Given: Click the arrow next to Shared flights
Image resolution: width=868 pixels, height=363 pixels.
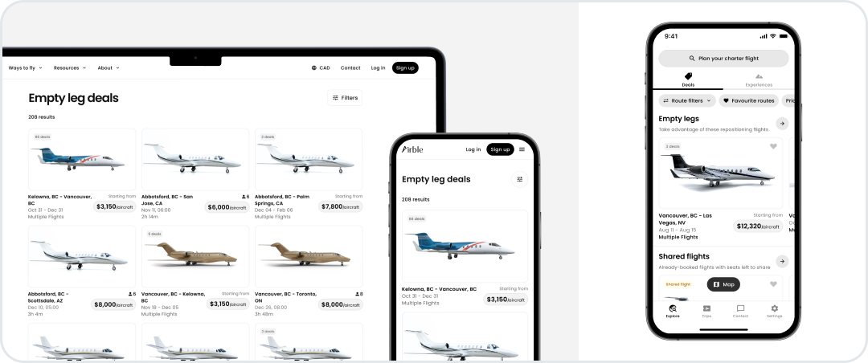Looking at the screenshot, I should [782, 261].
